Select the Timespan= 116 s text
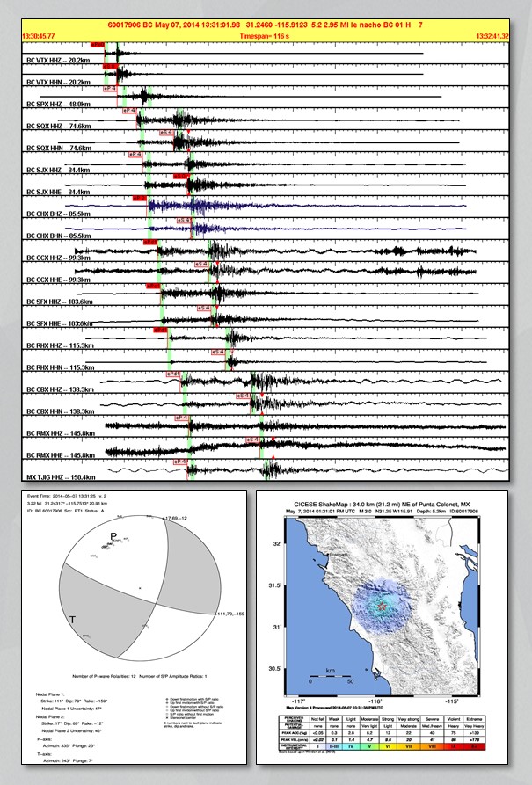 click(265, 36)
